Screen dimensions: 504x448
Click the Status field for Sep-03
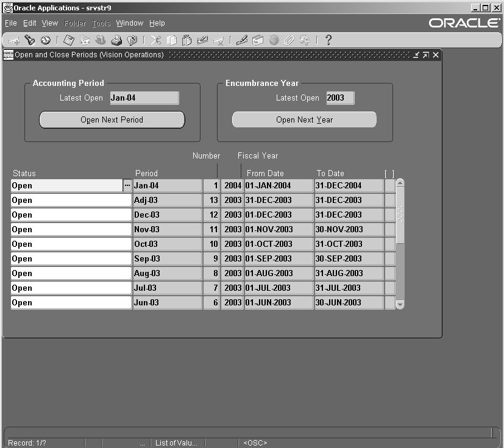tap(71, 258)
